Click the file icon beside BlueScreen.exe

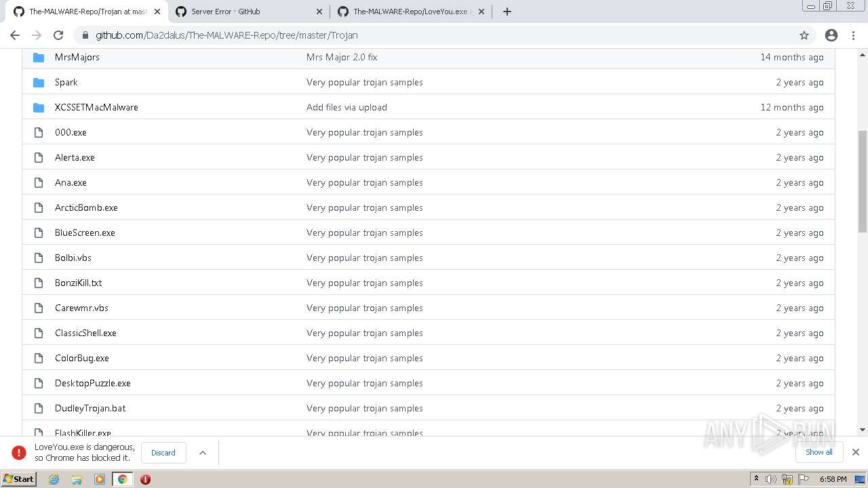(x=39, y=233)
